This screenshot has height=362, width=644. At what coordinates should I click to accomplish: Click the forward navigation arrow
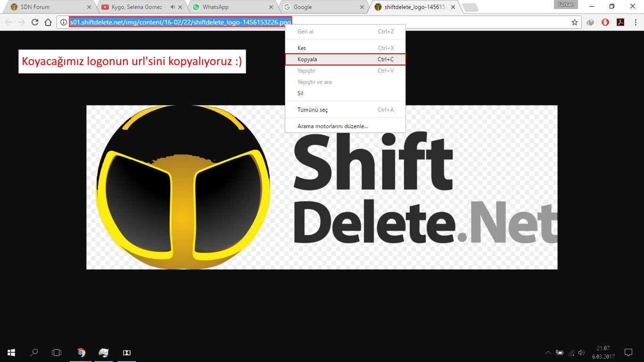click(x=22, y=22)
